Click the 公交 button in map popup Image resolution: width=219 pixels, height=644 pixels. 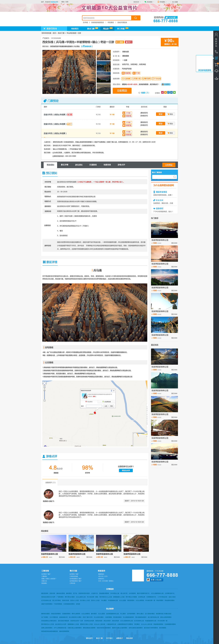point(106,406)
